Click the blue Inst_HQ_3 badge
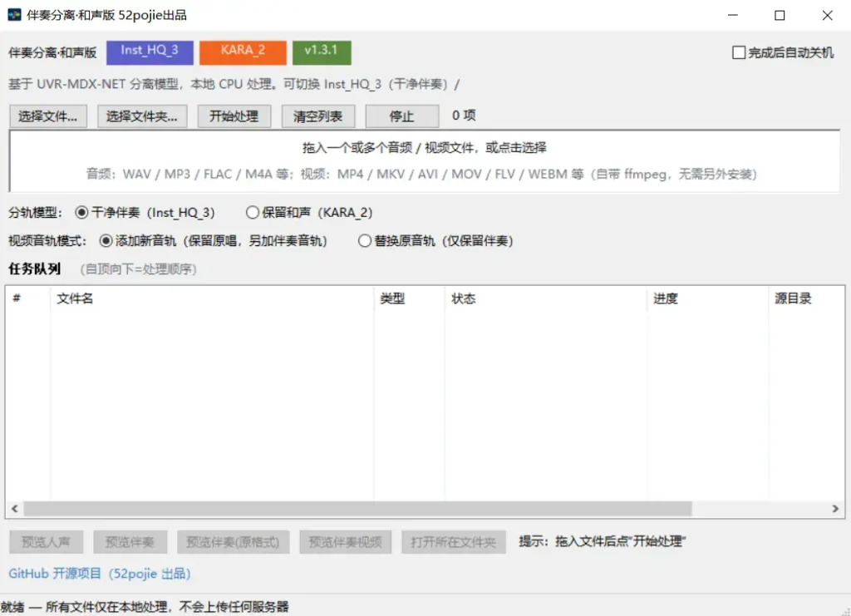This screenshot has width=851, height=616. [150, 52]
